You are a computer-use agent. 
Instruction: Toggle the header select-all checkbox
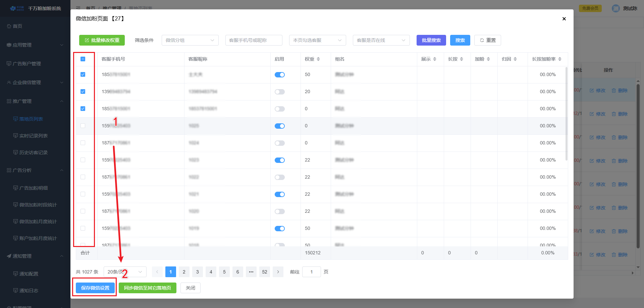[x=83, y=59]
